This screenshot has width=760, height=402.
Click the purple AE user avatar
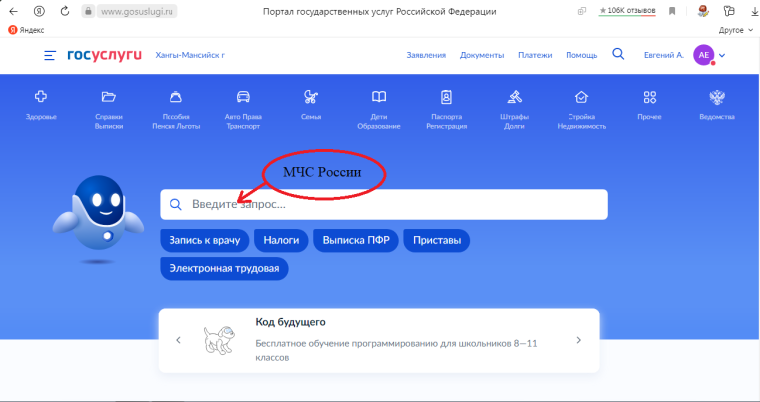point(704,55)
